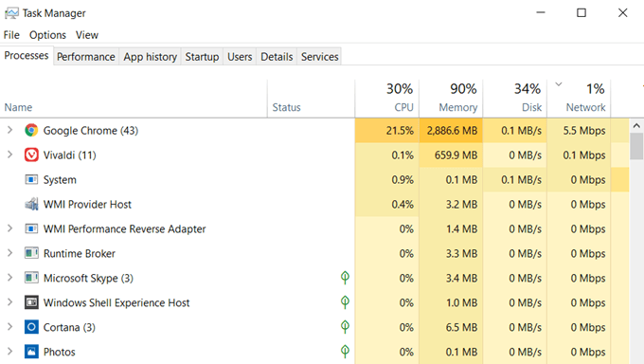Click the Microsoft Skype icon

pos(31,278)
